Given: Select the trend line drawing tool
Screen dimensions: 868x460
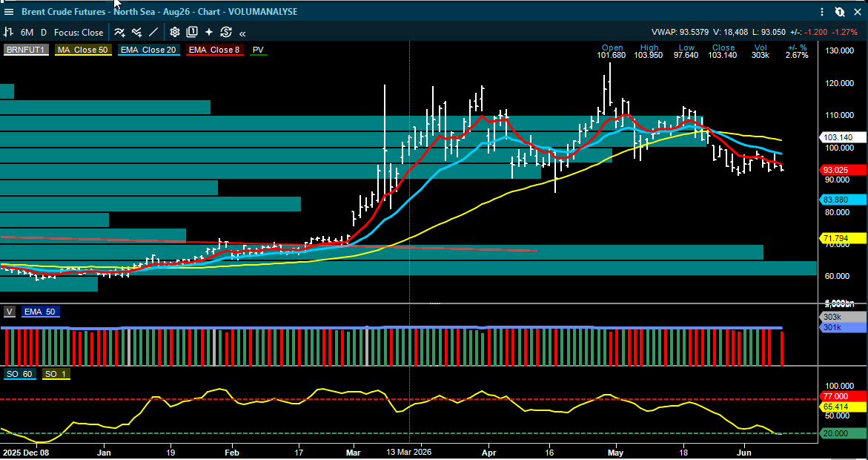Looking at the screenshot, I should [153, 33].
